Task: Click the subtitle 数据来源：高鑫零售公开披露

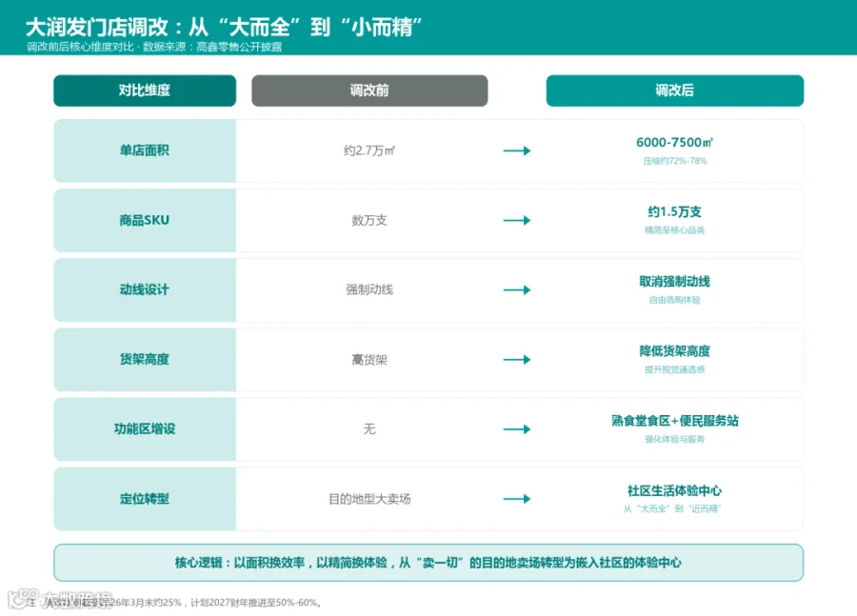Action: (212, 47)
